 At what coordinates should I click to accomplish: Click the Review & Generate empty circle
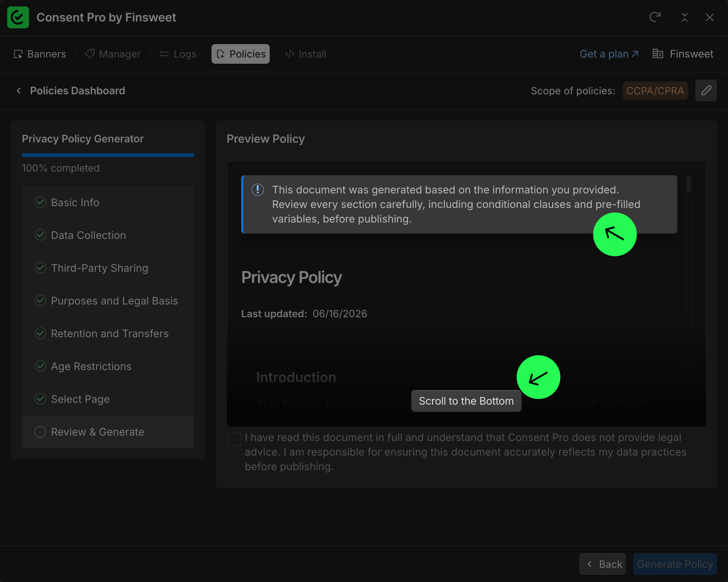[40, 432]
